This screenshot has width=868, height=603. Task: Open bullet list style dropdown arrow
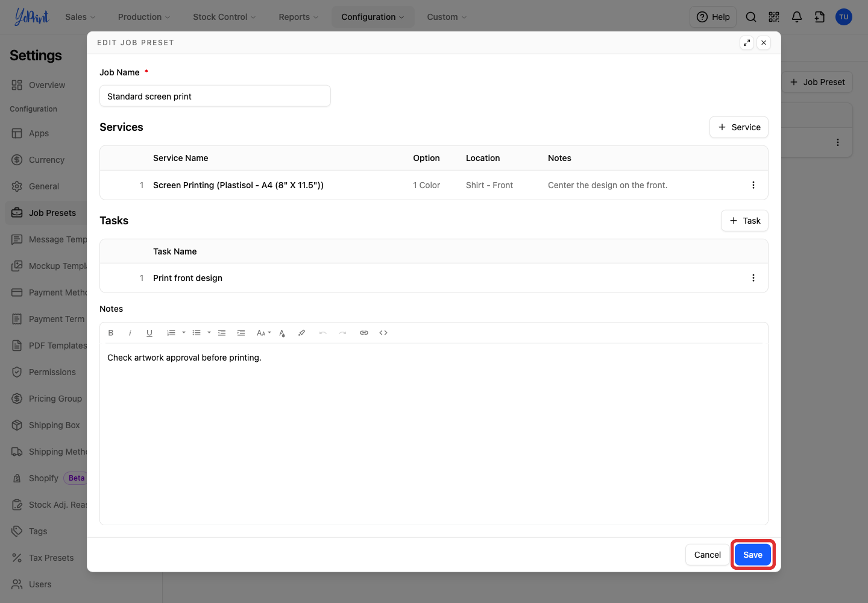tap(209, 333)
